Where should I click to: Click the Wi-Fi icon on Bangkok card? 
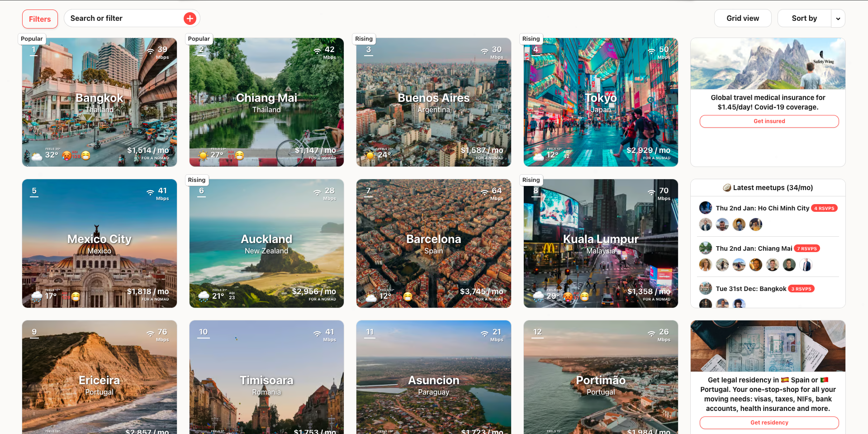(150, 52)
